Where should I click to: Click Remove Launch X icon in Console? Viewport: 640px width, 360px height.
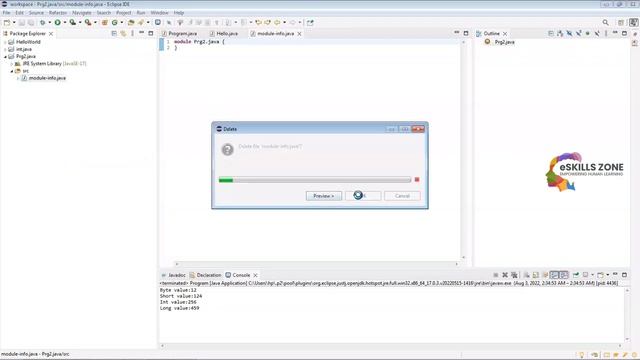coord(505,275)
